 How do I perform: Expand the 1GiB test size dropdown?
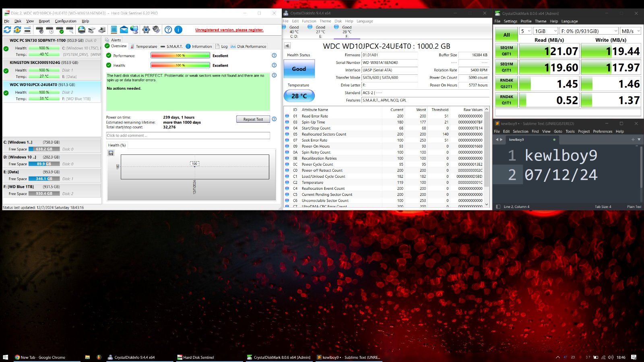(546, 31)
